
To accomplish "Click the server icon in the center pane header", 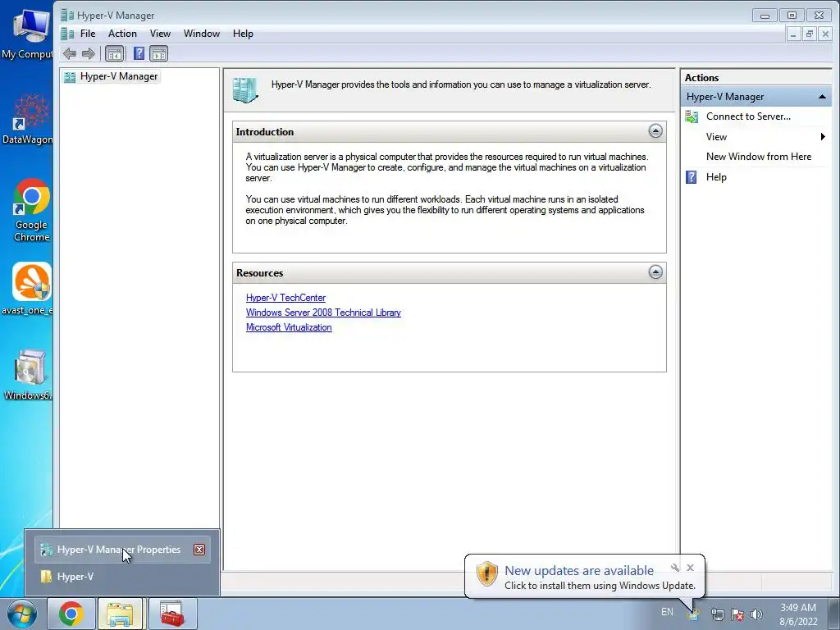I will click(x=245, y=90).
